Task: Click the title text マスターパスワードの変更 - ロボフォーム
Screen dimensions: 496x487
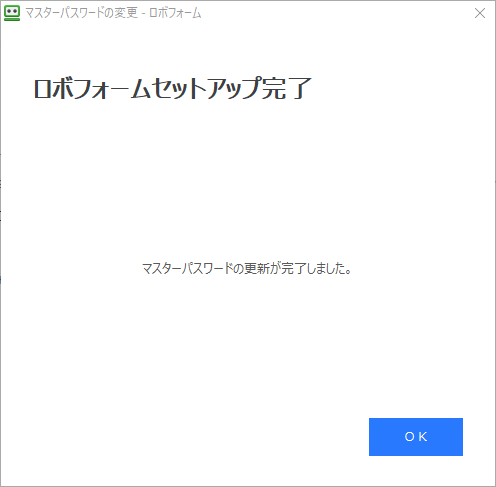Action: 113,13
